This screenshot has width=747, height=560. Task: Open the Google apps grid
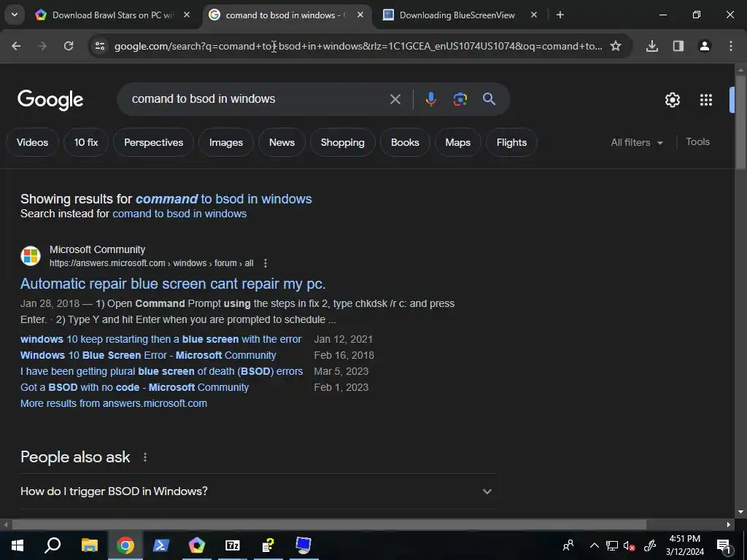tap(706, 99)
